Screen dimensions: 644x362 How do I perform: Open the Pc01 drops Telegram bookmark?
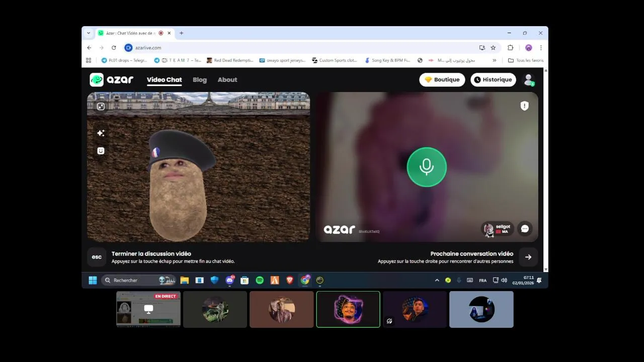click(124, 60)
